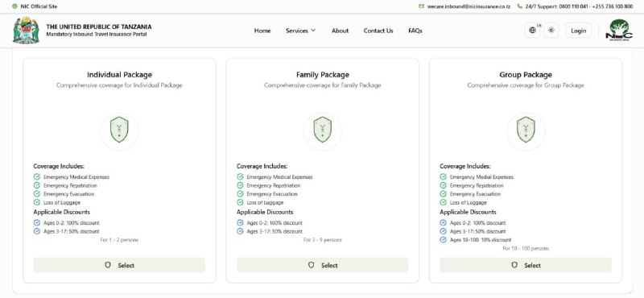Click the Login button
Screen dimensions: 644x298
point(578,31)
